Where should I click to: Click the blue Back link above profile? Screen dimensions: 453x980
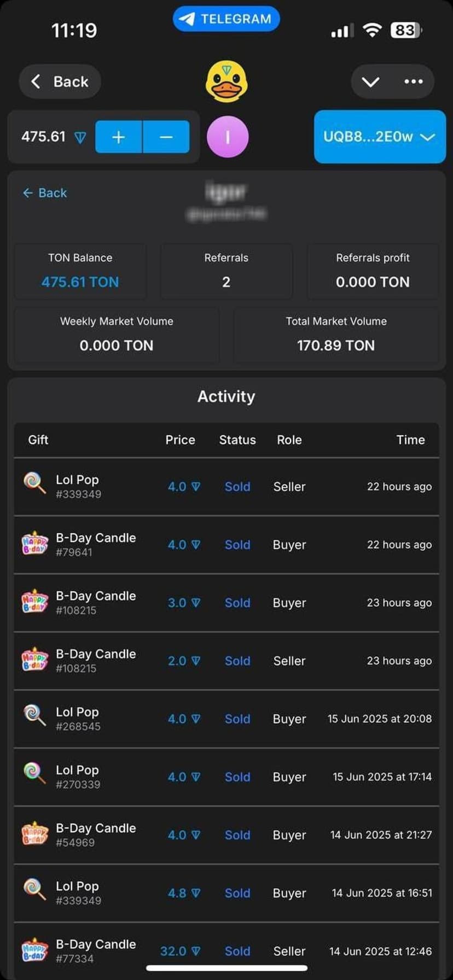point(45,193)
